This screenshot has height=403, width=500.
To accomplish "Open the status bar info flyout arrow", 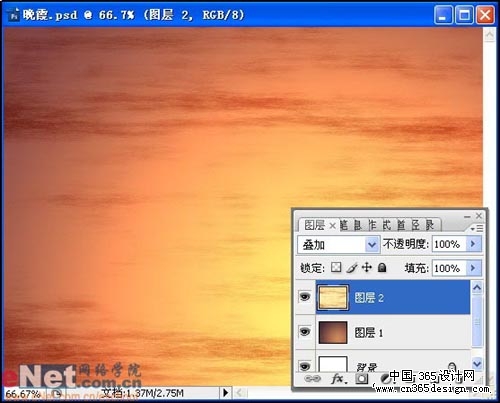I will click(x=225, y=393).
